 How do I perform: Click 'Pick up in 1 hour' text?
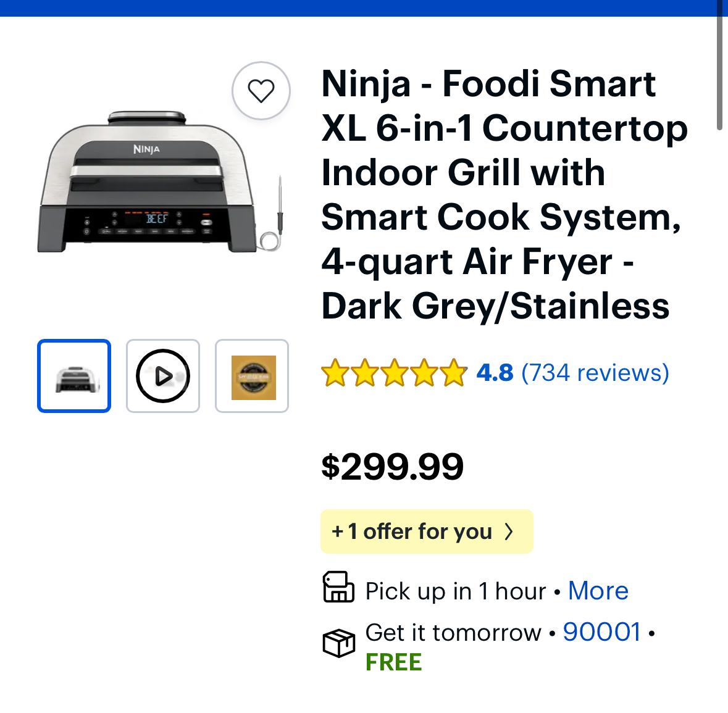point(455,591)
